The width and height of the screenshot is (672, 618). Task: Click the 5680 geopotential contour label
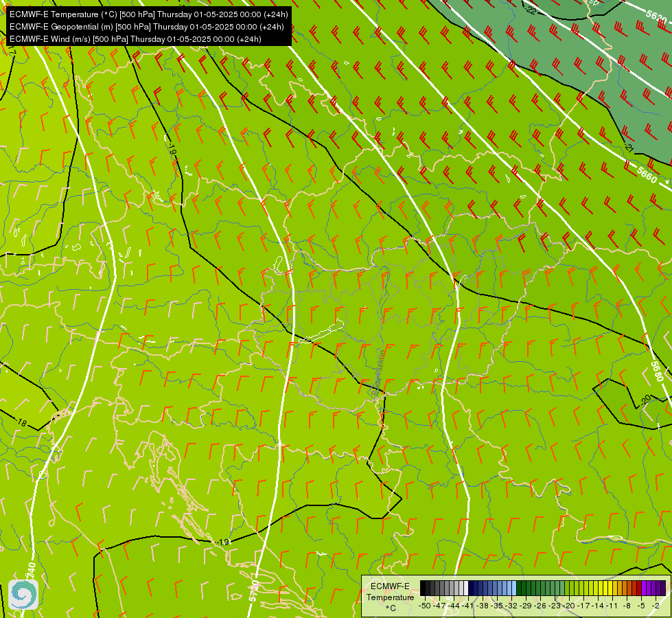pyautogui.click(x=657, y=371)
